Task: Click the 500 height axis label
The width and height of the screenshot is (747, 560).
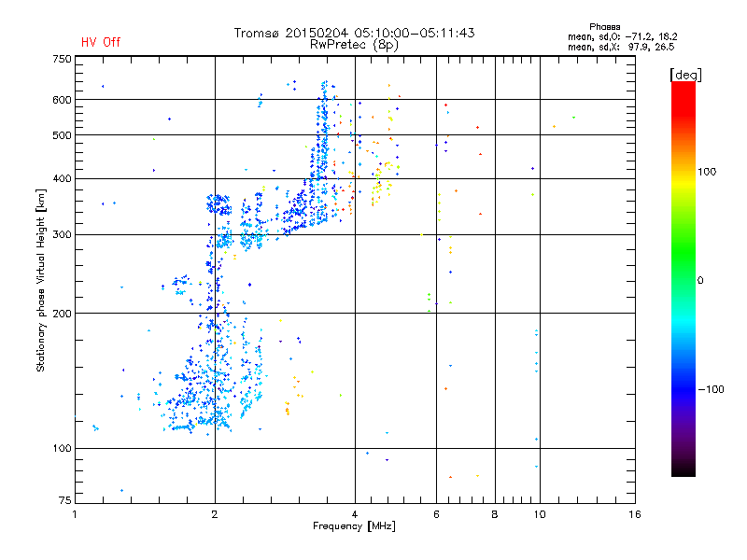Action: click(x=62, y=135)
